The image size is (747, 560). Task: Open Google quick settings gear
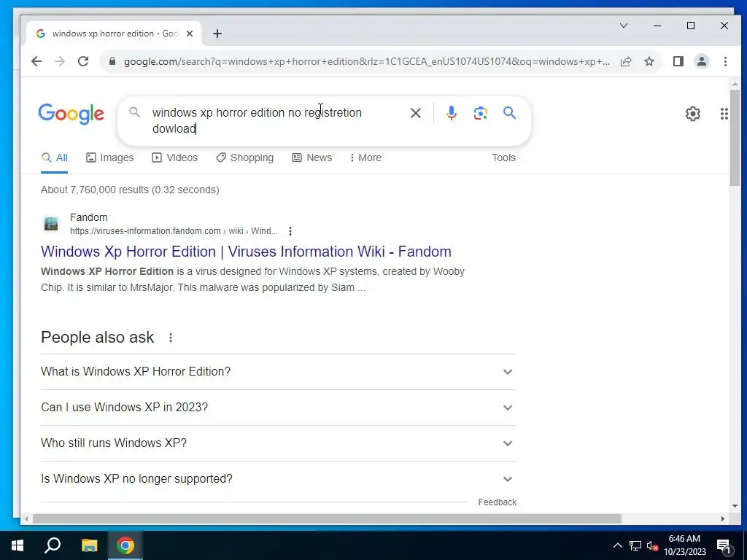693,114
